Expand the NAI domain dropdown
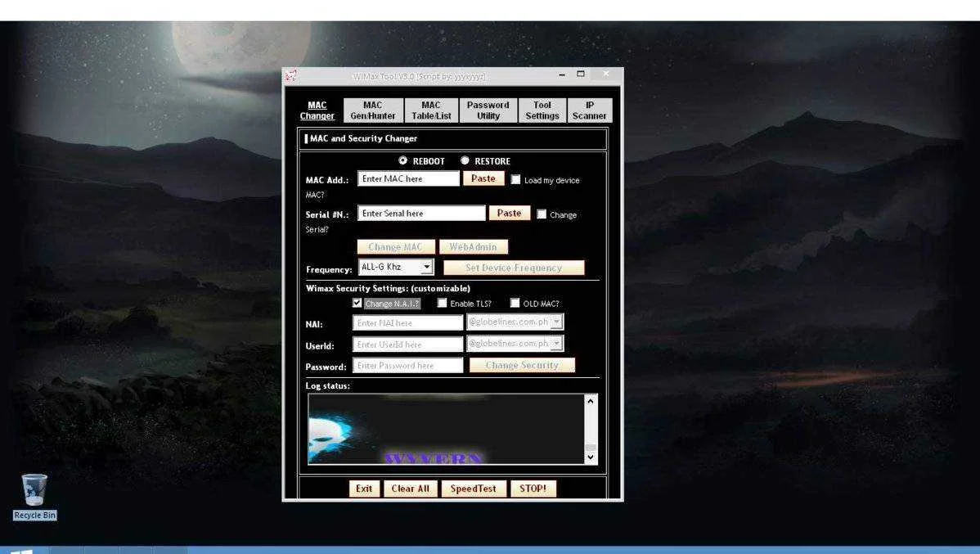 point(556,322)
